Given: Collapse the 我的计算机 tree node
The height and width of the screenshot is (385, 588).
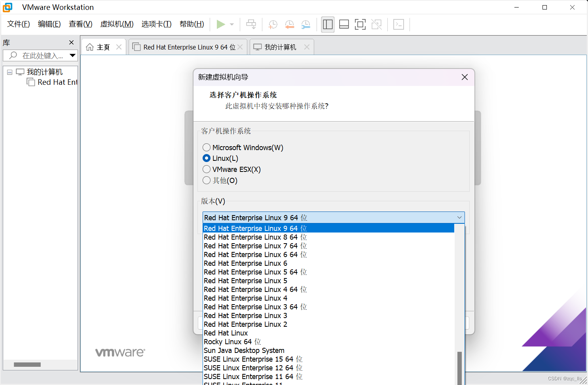Looking at the screenshot, I should [9, 72].
